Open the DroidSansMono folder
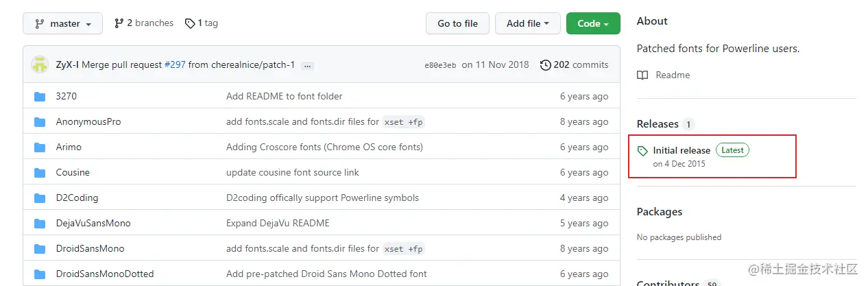 (90, 249)
